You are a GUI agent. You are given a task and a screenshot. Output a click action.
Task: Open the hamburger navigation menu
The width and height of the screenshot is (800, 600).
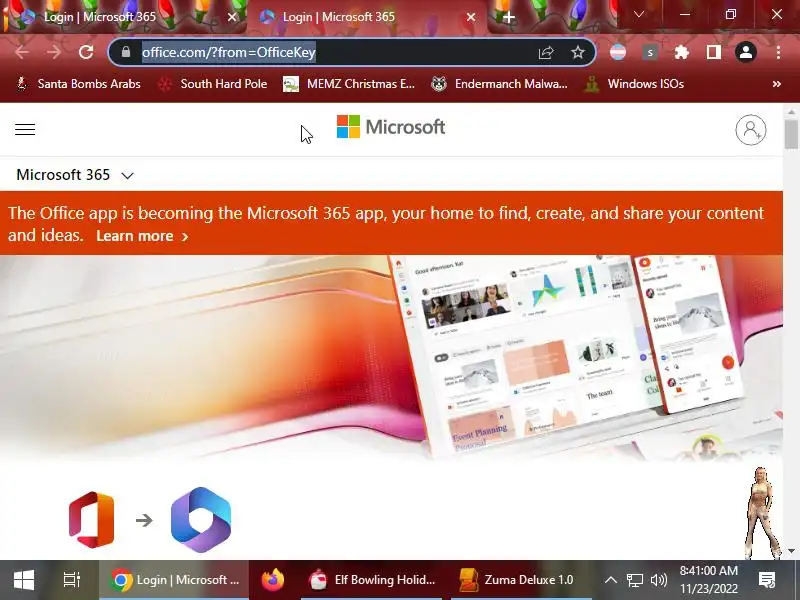25,130
